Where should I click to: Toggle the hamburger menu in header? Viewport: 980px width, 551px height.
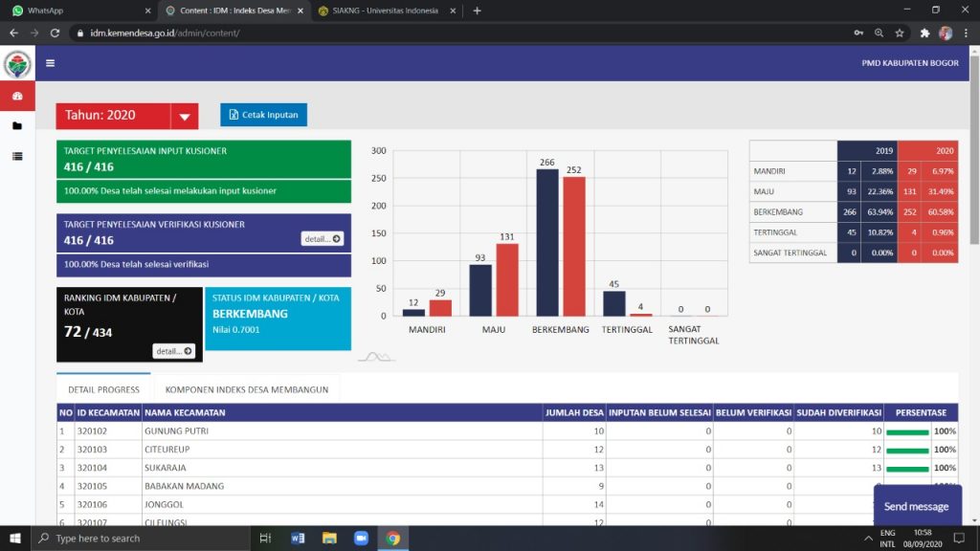coord(50,64)
